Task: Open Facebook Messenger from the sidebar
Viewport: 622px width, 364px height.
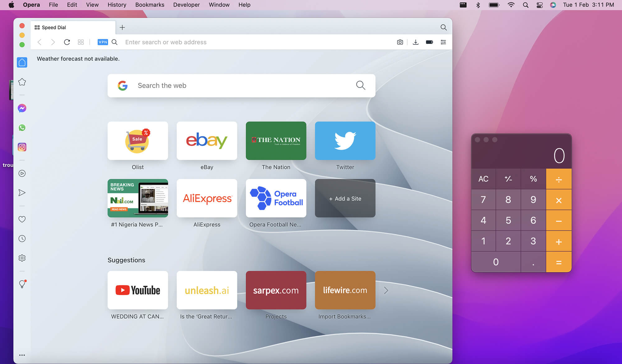Action: 22,108
